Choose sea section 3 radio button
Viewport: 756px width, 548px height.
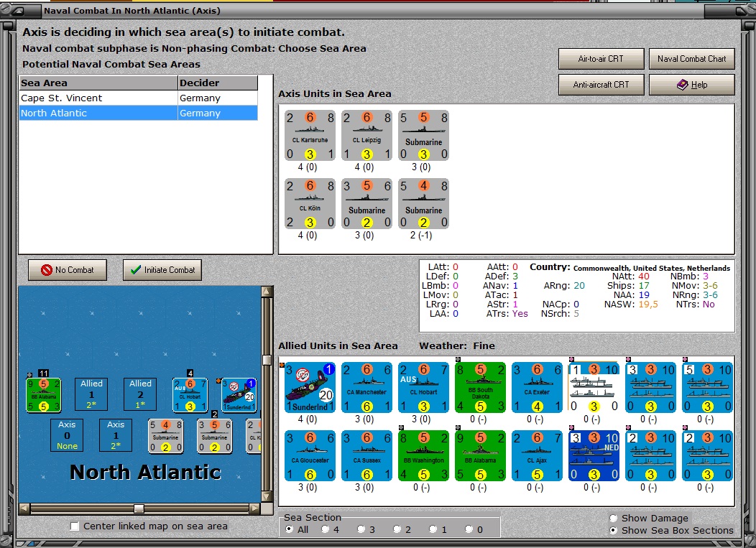(x=361, y=529)
